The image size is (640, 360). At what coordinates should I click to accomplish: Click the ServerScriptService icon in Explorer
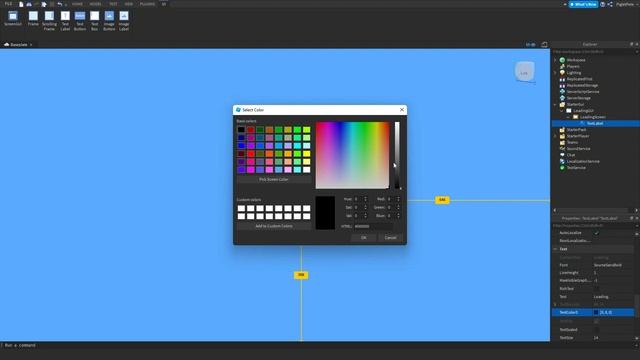pyautogui.click(x=562, y=91)
